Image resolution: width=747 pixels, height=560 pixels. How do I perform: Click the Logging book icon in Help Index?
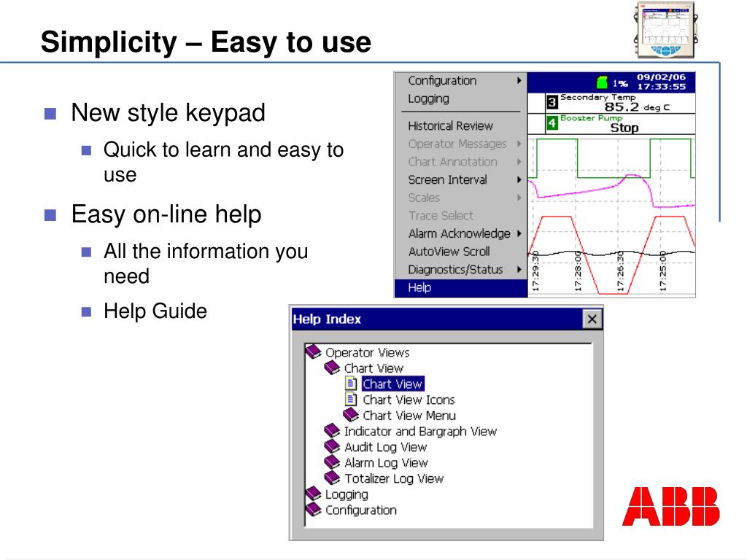pos(314,494)
